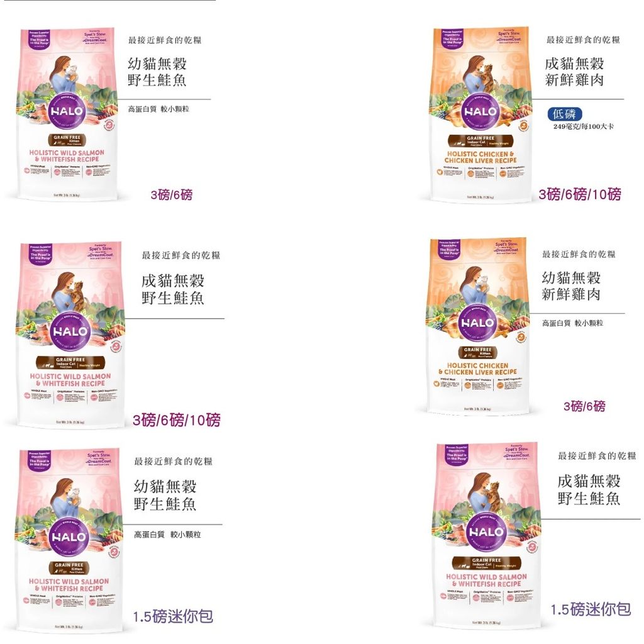Click the HALO logo on the top-right chicken bag

tap(480, 112)
